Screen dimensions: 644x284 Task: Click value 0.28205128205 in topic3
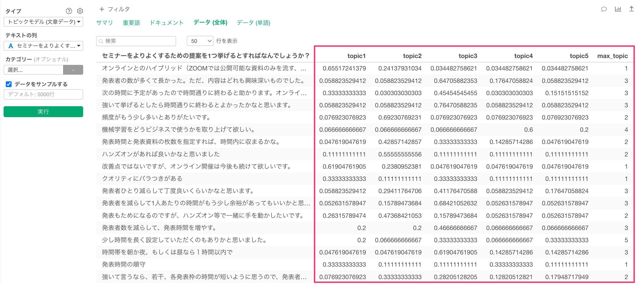point(455,277)
